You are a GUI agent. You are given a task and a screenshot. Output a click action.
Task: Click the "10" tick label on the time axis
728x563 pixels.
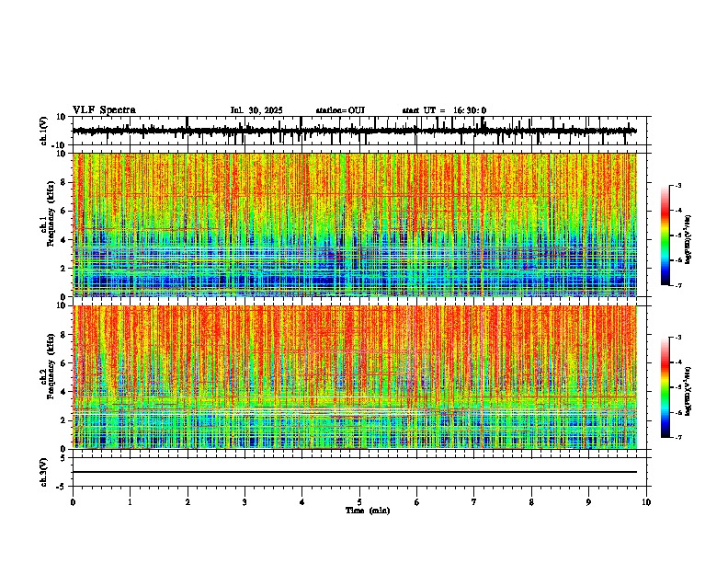pyautogui.click(x=646, y=502)
